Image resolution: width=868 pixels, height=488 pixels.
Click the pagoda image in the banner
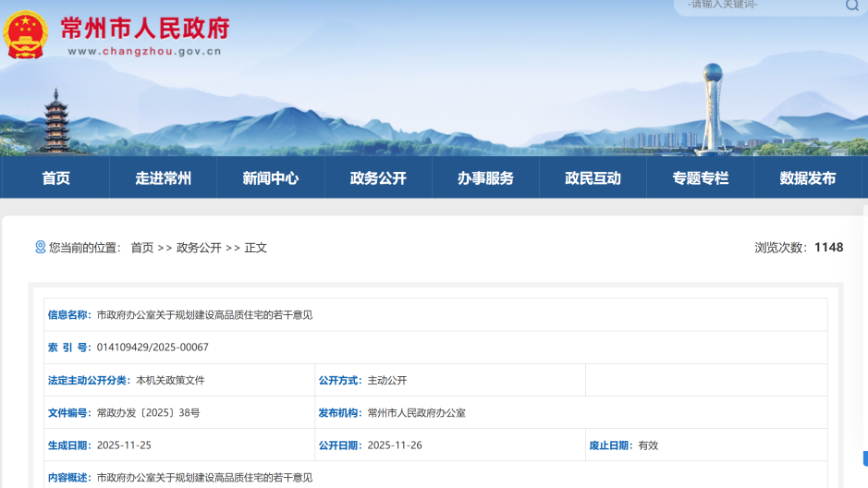tap(55, 122)
